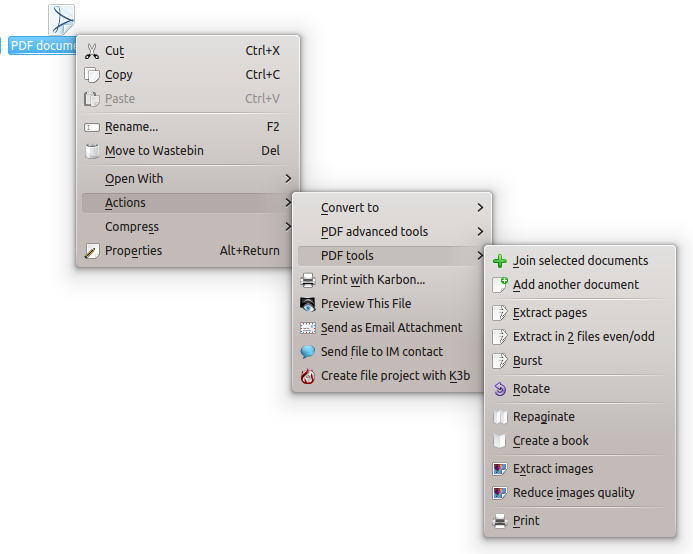Click the Copy pages icon

pos(92,75)
